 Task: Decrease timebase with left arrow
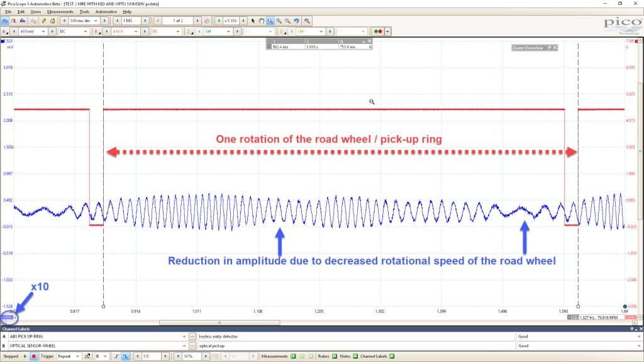[64, 21]
